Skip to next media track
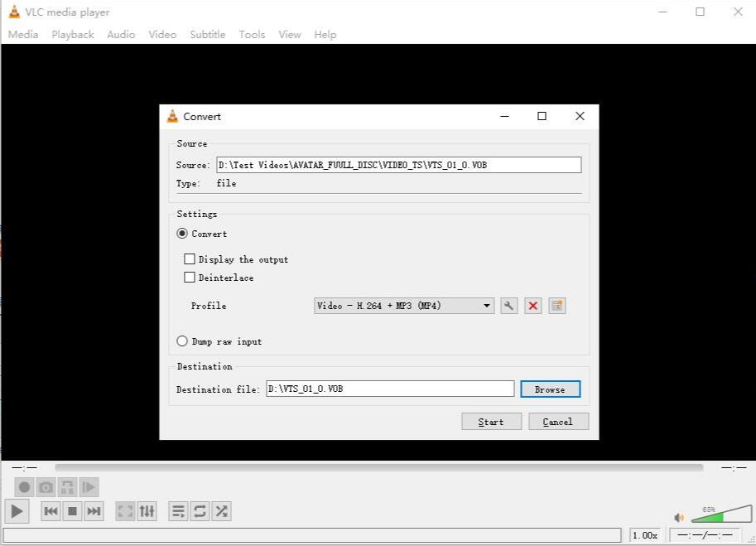The width and height of the screenshot is (756, 546). click(94, 511)
